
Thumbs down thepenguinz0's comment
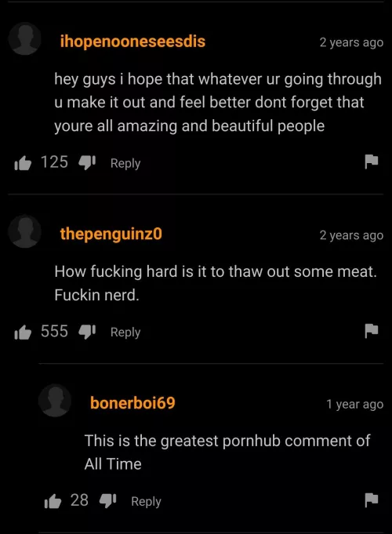(87, 332)
